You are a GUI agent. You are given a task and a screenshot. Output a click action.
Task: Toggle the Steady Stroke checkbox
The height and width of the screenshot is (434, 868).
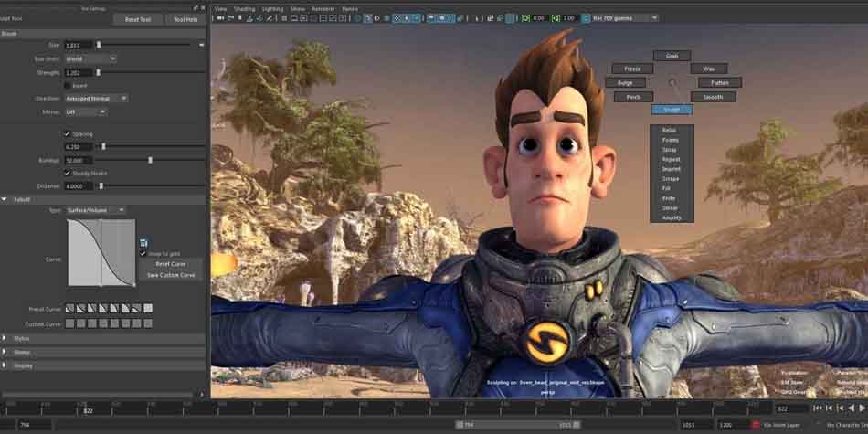tap(68, 173)
